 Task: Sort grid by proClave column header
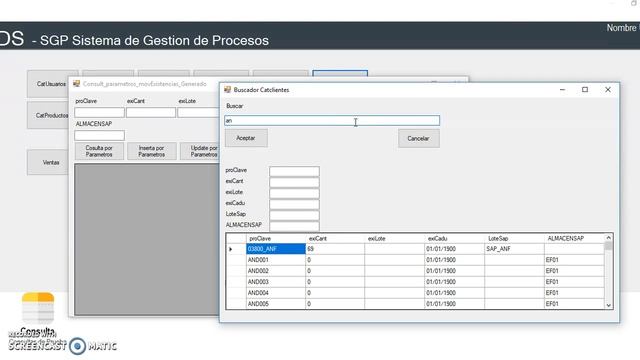coord(276,238)
